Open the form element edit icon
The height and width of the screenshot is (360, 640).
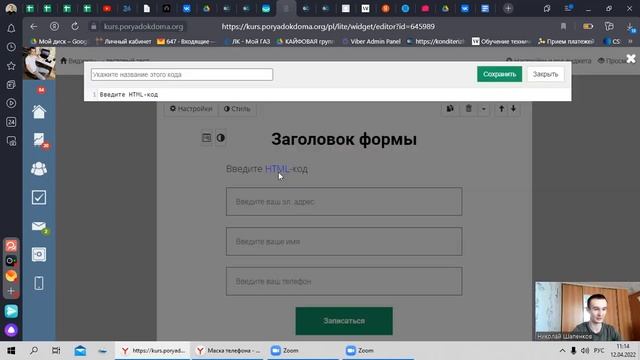207,138
